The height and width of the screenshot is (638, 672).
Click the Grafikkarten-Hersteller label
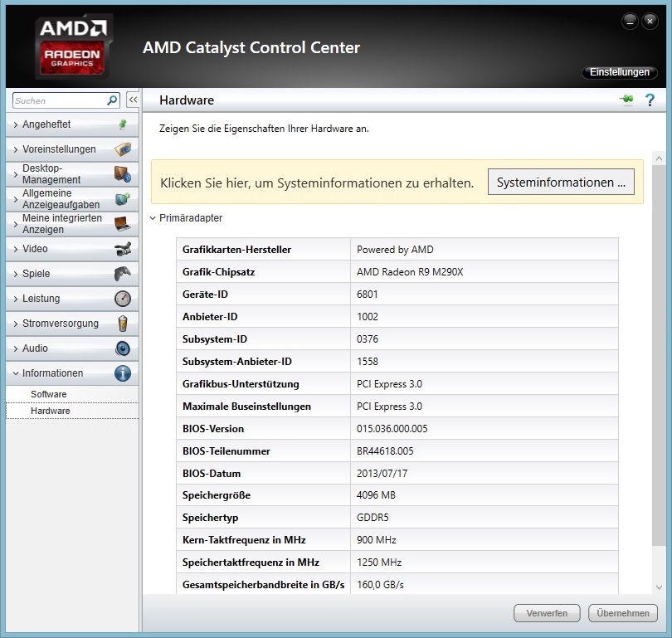[x=236, y=250]
